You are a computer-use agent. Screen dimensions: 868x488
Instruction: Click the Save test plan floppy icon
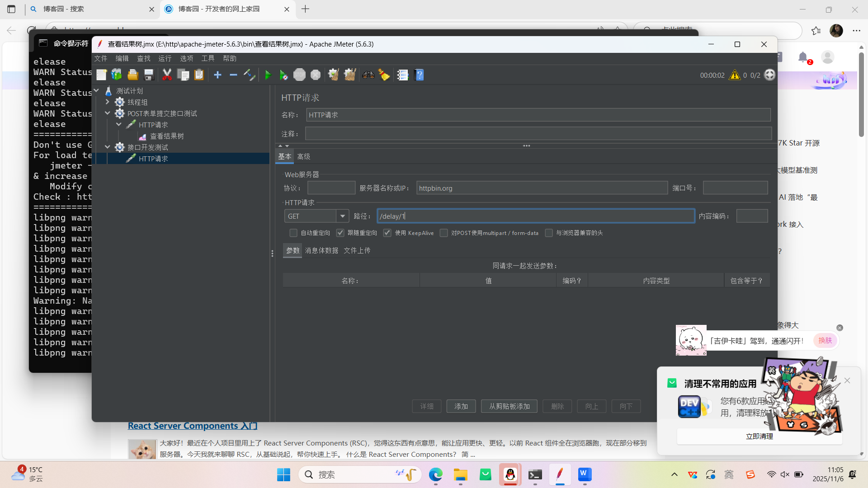point(149,75)
